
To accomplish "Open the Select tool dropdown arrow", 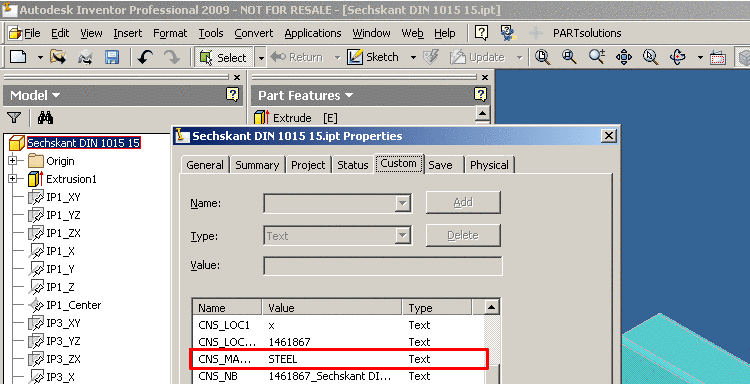I will click(x=261, y=58).
